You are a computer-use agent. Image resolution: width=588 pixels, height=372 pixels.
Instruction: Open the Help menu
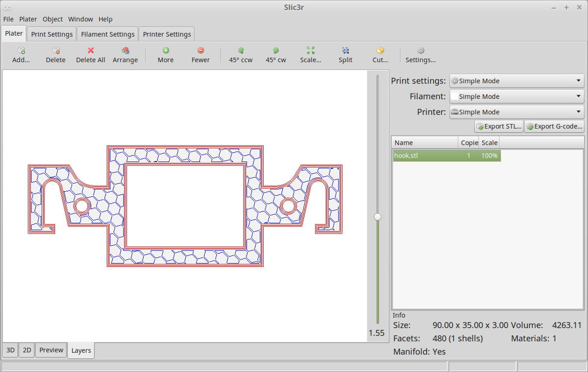pos(105,19)
